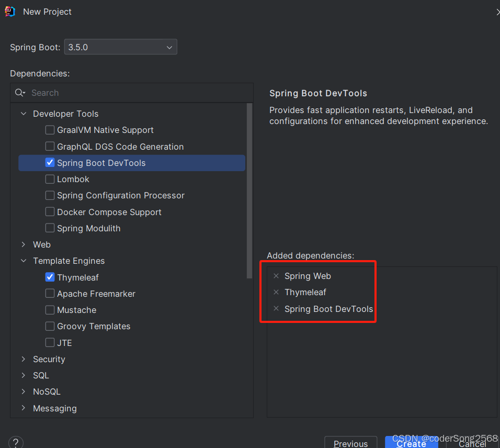Screen dimensions: 500x448
Task: Click the Dependencies label
Action: 40,73
